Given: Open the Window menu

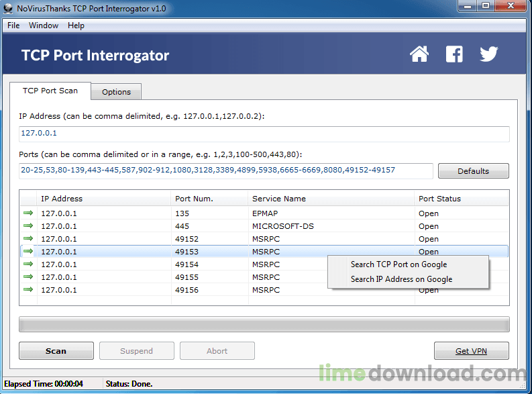Looking at the screenshot, I should (44, 26).
